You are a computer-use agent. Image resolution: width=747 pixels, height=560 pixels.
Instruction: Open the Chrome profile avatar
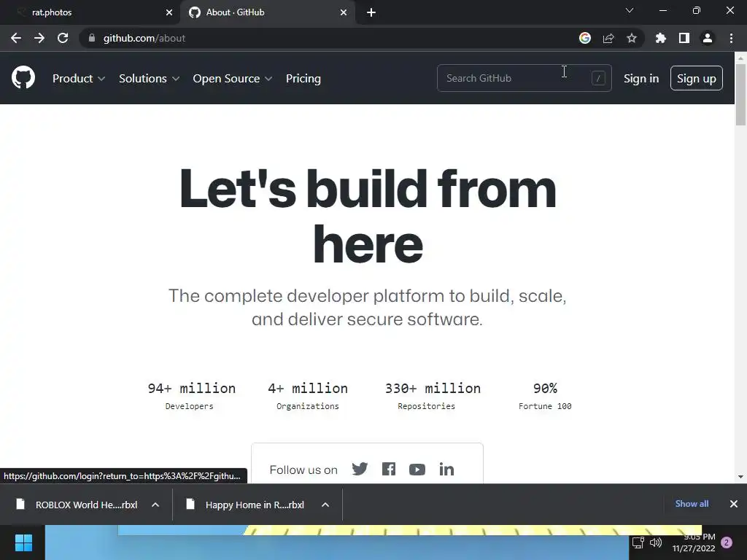[x=708, y=38]
